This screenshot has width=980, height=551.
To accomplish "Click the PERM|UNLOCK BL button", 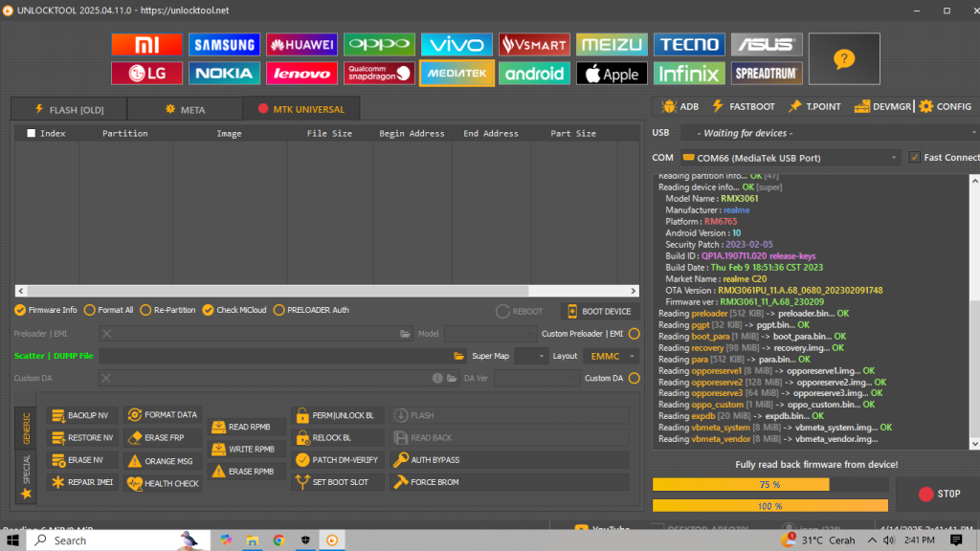I will click(338, 415).
